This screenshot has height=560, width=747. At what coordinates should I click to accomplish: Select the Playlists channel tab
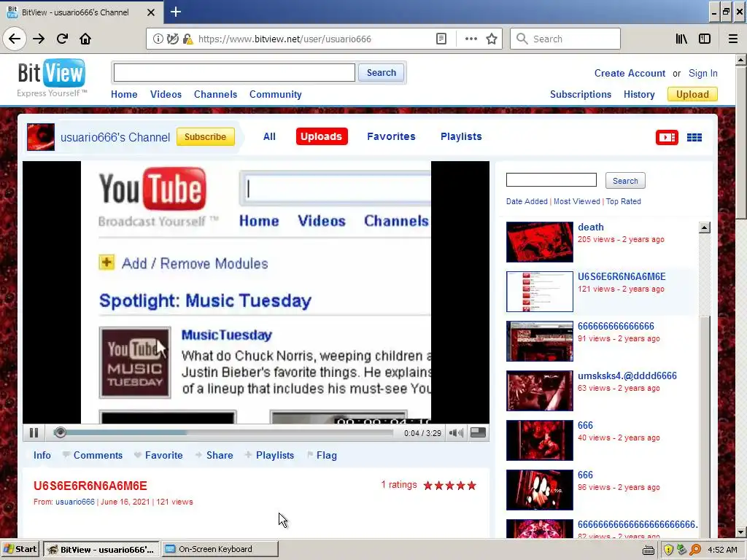[461, 136]
